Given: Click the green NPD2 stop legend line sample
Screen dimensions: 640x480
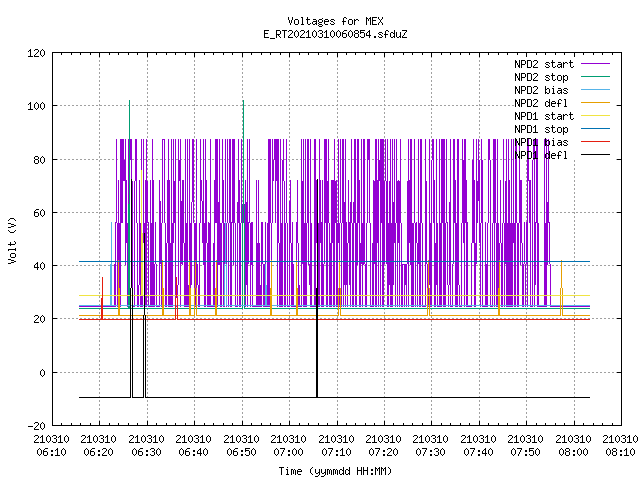Looking at the screenshot, I should [x=596, y=77].
